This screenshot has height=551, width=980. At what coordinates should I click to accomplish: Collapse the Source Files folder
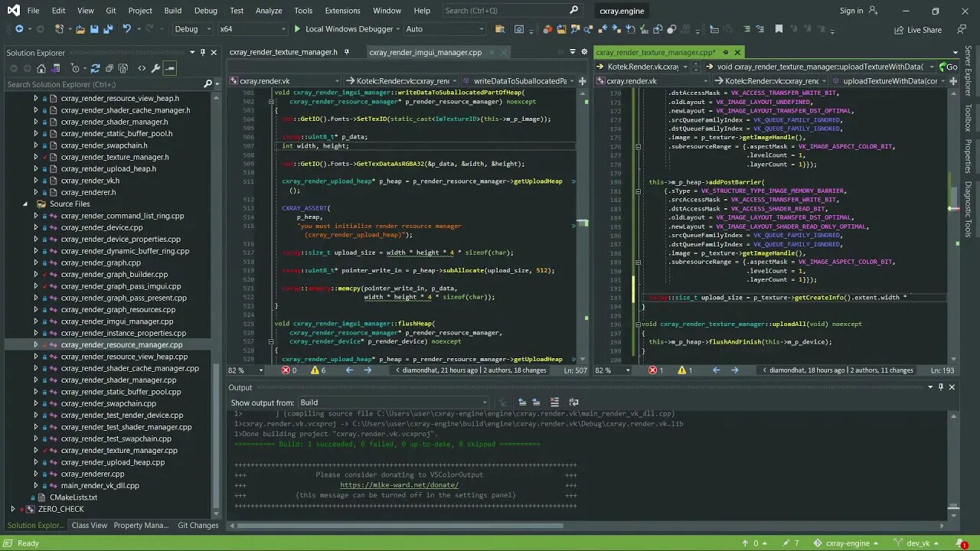(24, 204)
